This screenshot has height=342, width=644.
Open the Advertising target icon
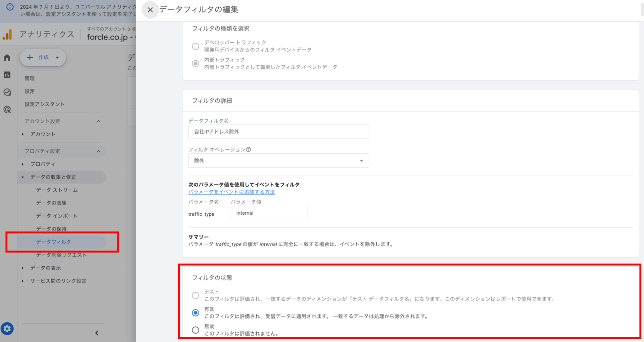click(x=7, y=110)
